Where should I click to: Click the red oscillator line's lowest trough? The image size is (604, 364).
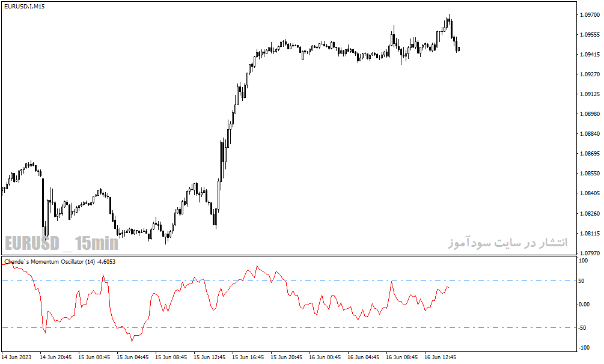132,341
